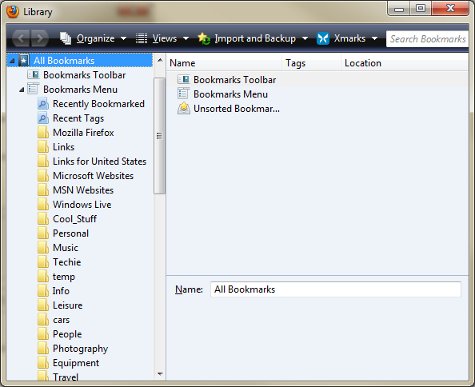The height and width of the screenshot is (387, 475).
Task: Select the cars folder
Action: pyautogui.click(x=61, y=320)
